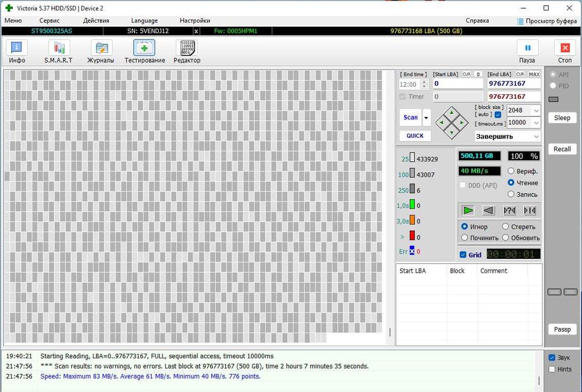Click the random butterfly seek icon
Screen dimensions: 582x392
[509, 211]
